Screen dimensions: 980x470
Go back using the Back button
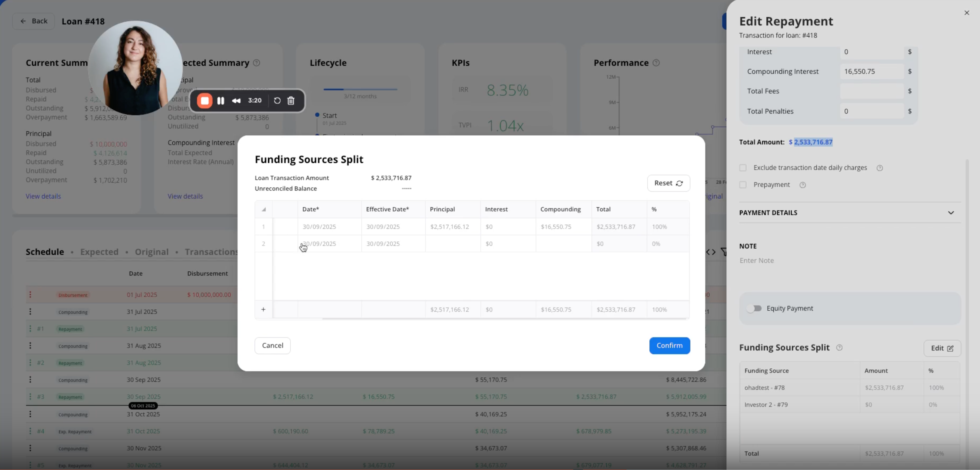pos(33,21)
